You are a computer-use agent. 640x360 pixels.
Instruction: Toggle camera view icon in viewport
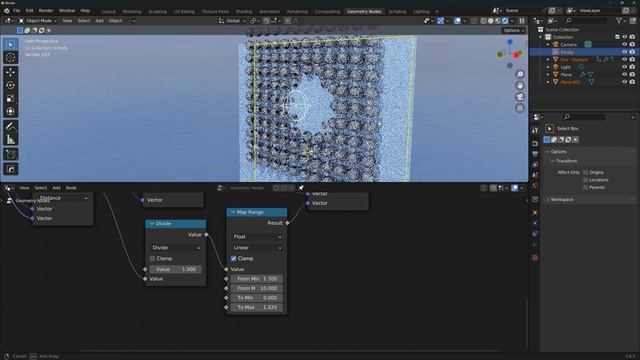520,97
